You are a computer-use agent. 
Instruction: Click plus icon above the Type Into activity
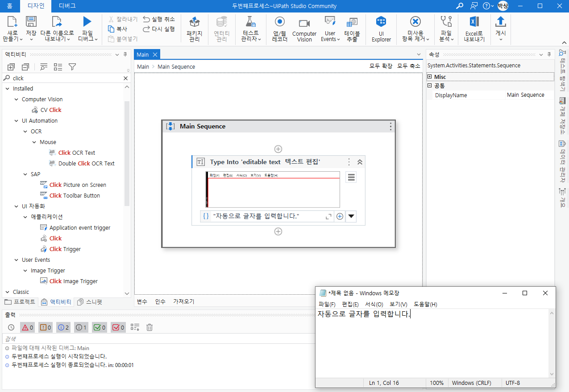(278, 149)
